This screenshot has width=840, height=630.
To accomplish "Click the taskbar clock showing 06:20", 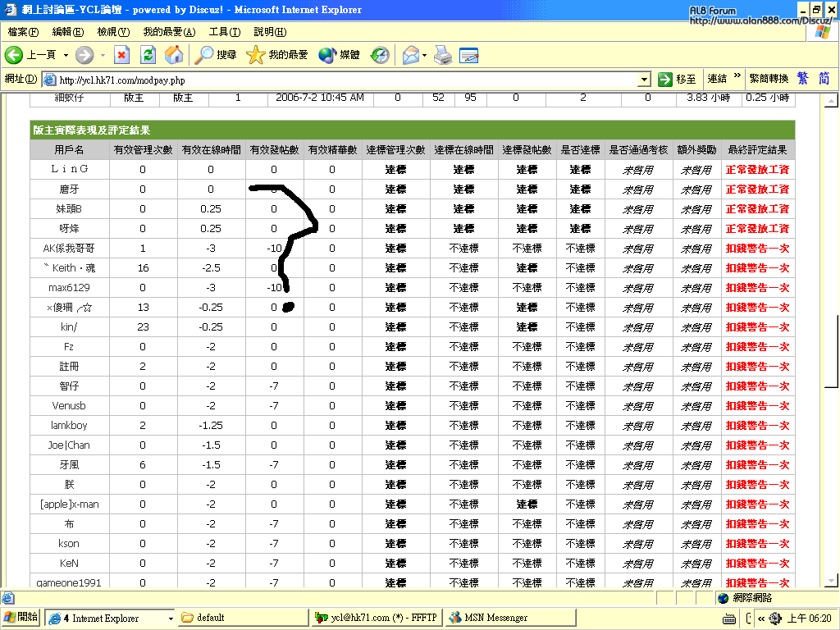I will 809,619.
